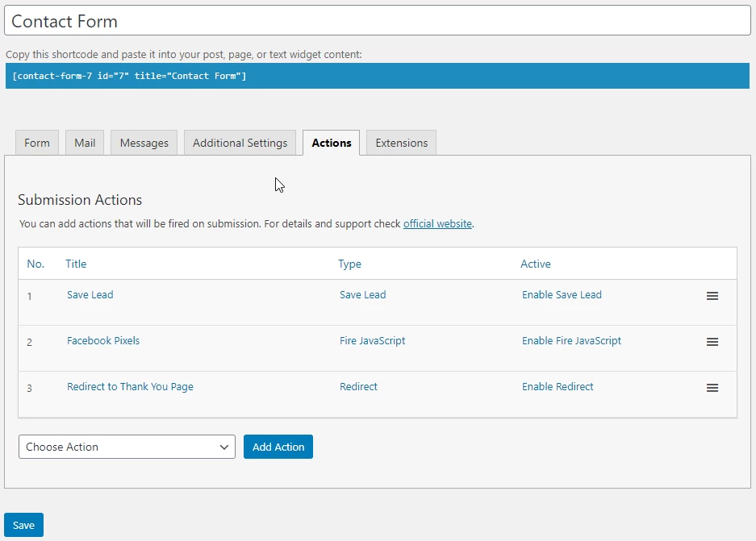
Task: Select the Extensions tab
Action: pos(402,143)
